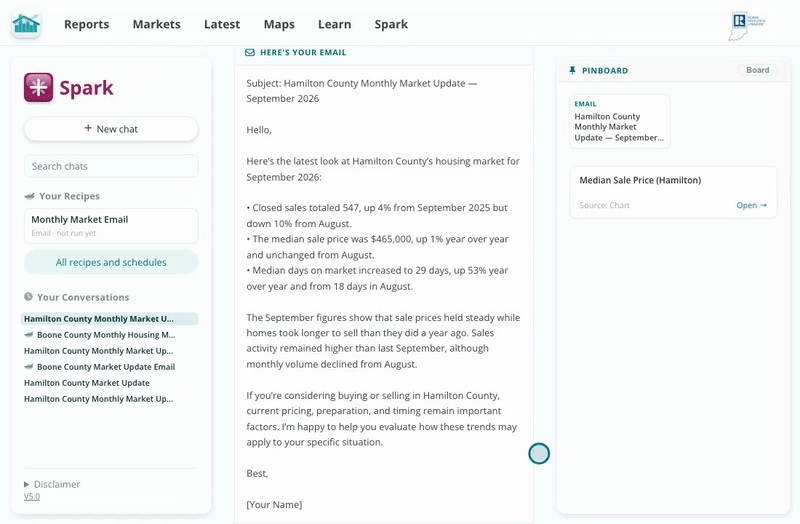Click the house chart logo icon

[26, 24]
